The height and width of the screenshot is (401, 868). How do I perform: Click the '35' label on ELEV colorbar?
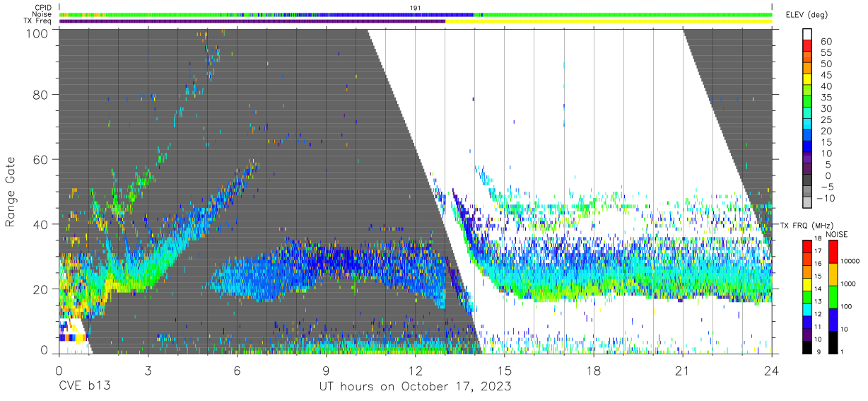[x=826, y=98]
